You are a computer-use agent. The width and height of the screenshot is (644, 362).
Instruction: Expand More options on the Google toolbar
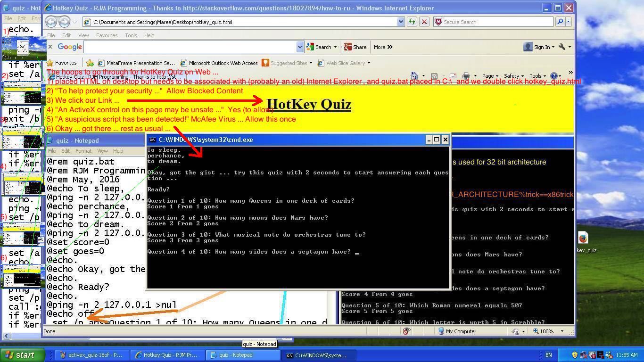[383, 47]
